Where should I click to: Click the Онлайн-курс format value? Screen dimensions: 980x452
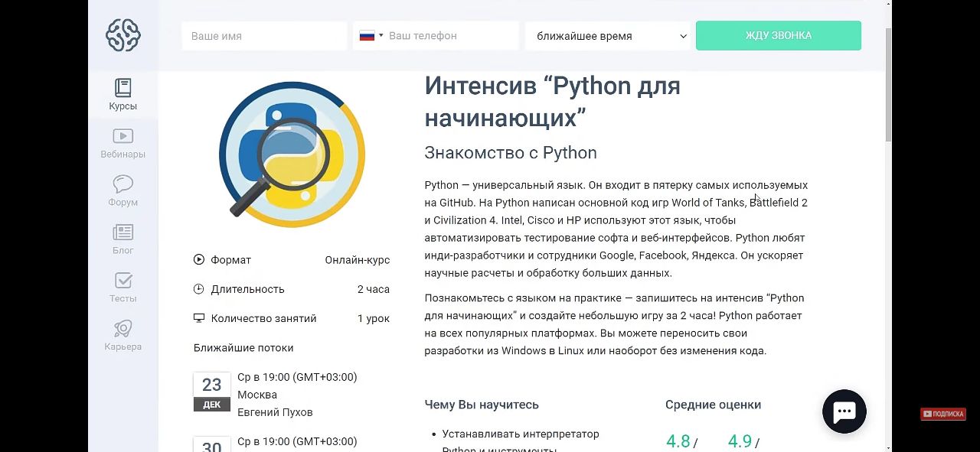(x=358, y=260)
